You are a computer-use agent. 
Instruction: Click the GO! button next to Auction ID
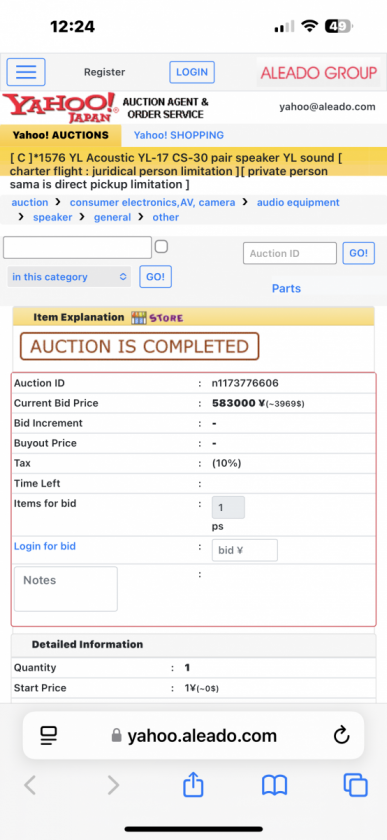(359, 253)
